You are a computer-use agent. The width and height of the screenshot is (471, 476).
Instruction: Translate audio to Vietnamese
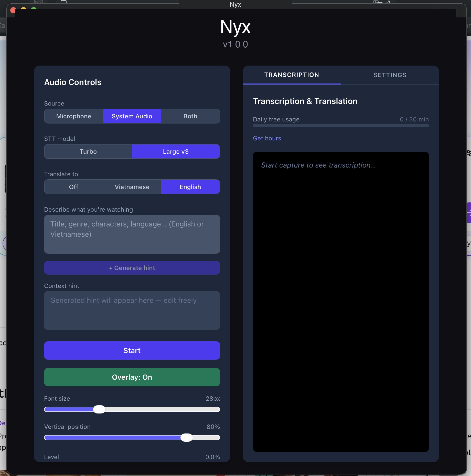tap(132, 187)
